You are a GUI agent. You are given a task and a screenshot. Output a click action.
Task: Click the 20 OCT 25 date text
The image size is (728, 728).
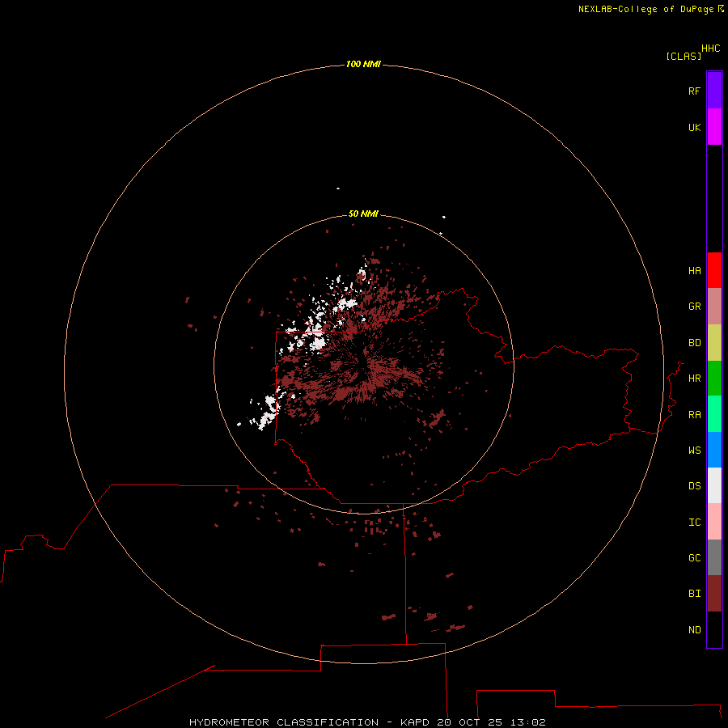[470, 722]
